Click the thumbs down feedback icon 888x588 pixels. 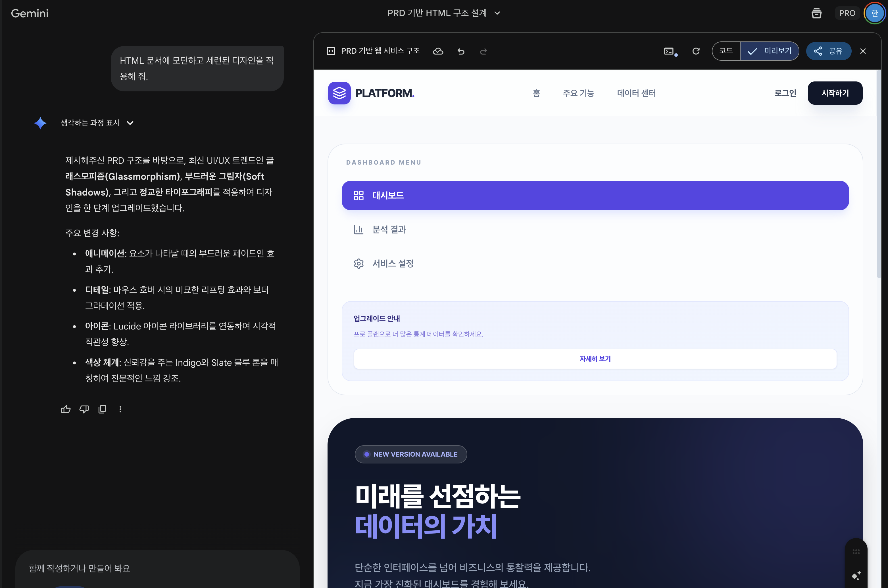click(84, 409)
